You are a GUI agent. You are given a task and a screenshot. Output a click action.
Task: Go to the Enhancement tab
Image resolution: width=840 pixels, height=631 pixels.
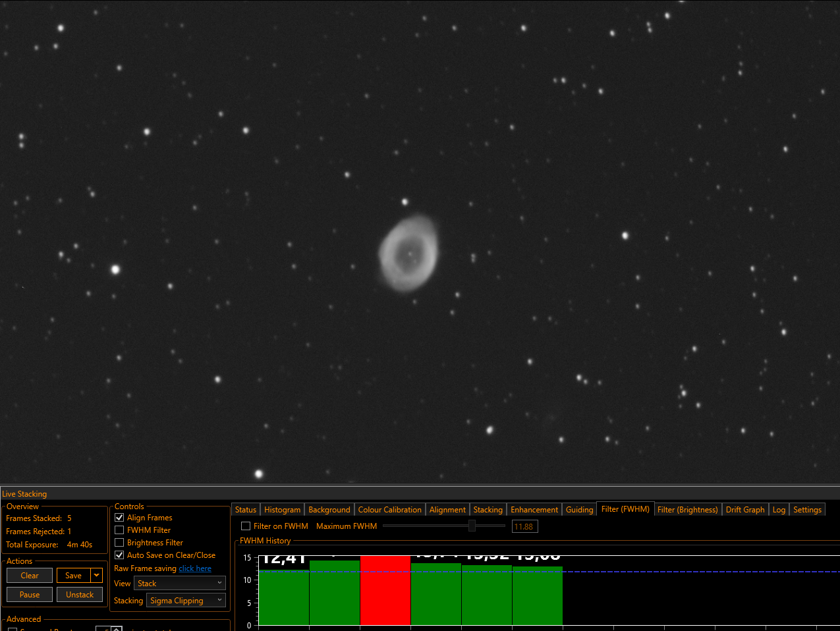(x=534, y=510)
